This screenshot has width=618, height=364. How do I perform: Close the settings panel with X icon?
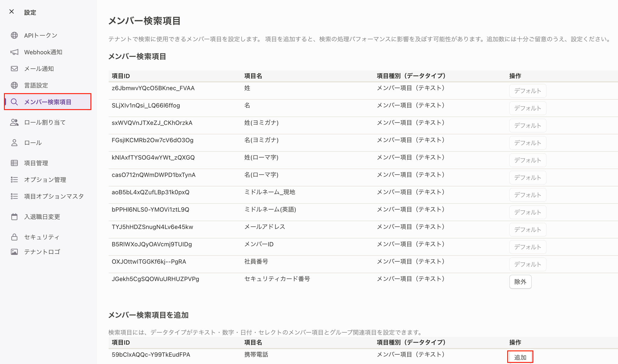pos(11,11)
